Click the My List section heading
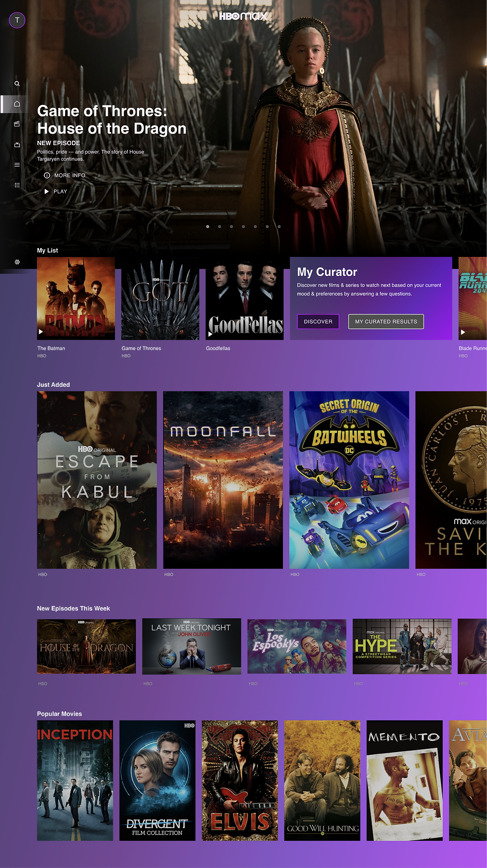This screenshot has width=487, height=868. coord(48,251)
